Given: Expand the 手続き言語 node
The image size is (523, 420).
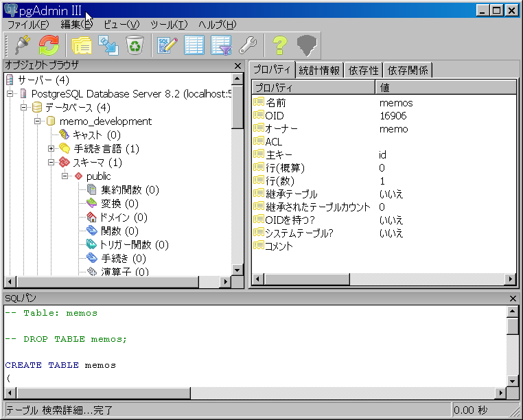Looking at the screenshot, I should [51, 148].
